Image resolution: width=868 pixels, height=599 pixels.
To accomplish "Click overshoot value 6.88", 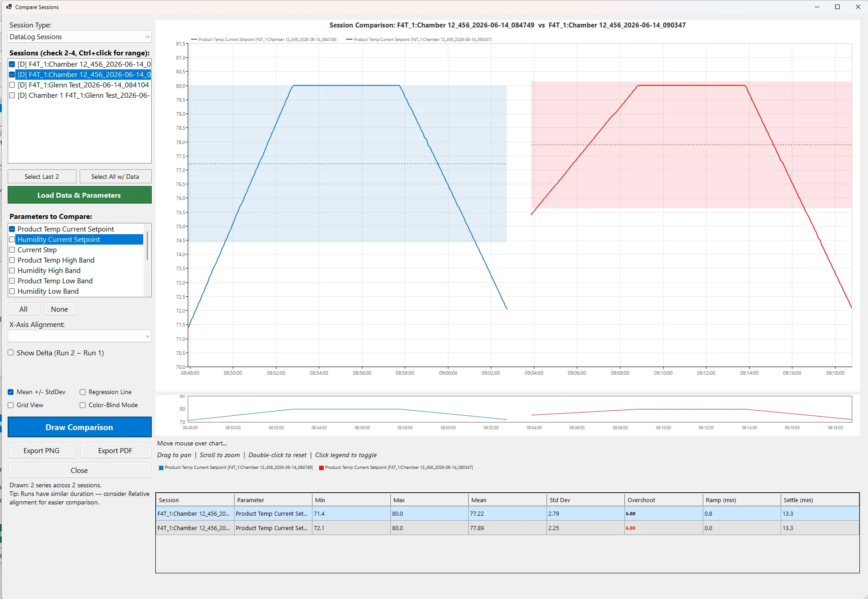I will coord(630,514).
